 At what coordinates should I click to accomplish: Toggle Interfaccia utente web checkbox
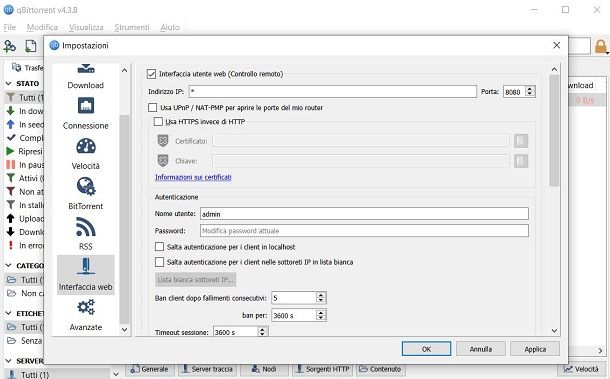(151, 74)
